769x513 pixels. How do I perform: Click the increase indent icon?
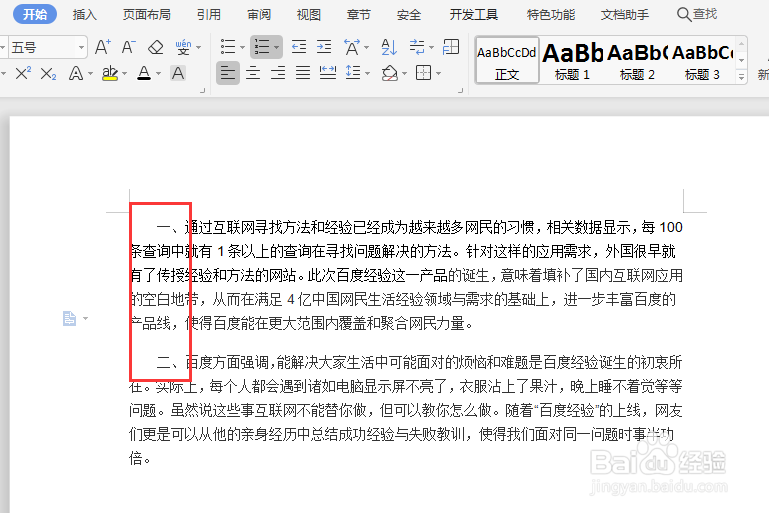[x=324, y=47]
